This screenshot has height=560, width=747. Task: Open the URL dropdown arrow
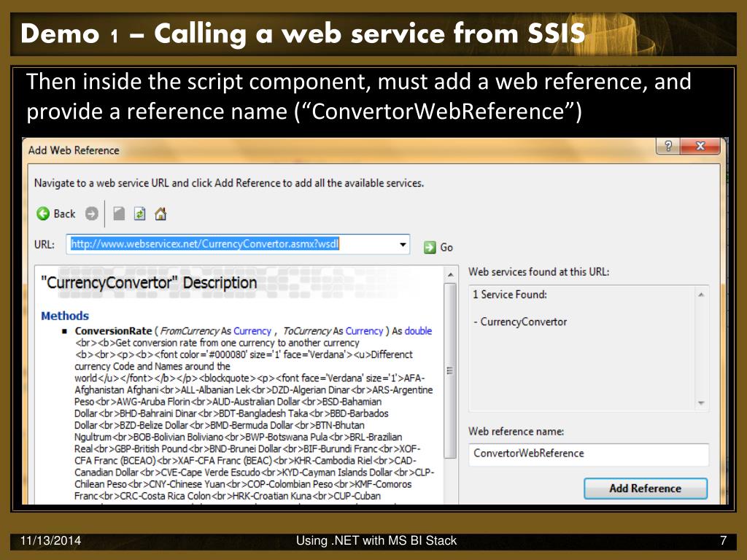(403, 244)
